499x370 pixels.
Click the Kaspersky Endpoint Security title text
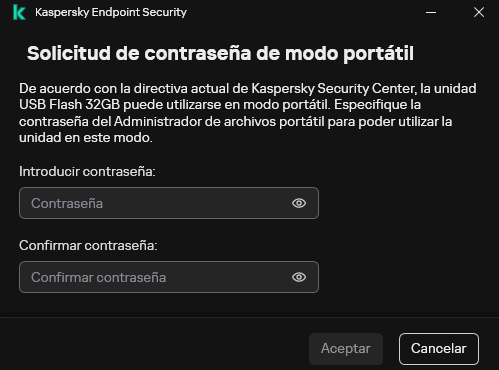[x=111, y=12]
